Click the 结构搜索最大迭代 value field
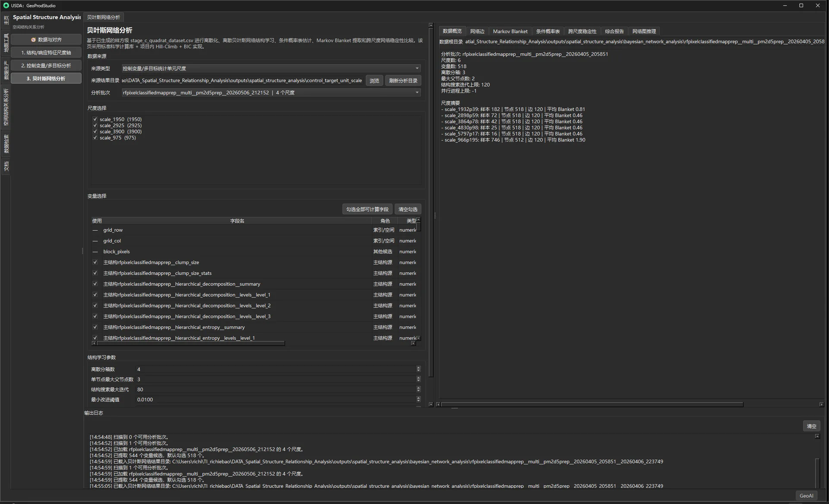Screen dimensions: 829x504 click(x=275, y=390)
